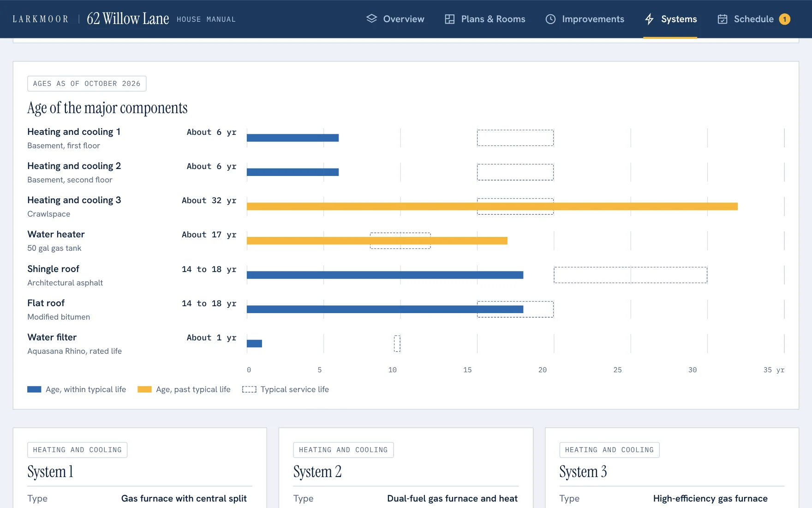Select the Systems tab label
Viewport: 812px width, 508px height.
[679, 19]
